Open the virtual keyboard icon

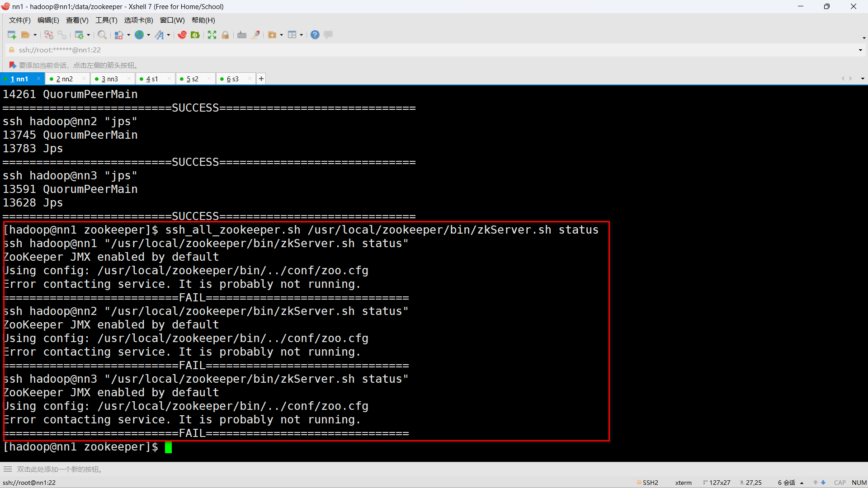tap(242, 35)
